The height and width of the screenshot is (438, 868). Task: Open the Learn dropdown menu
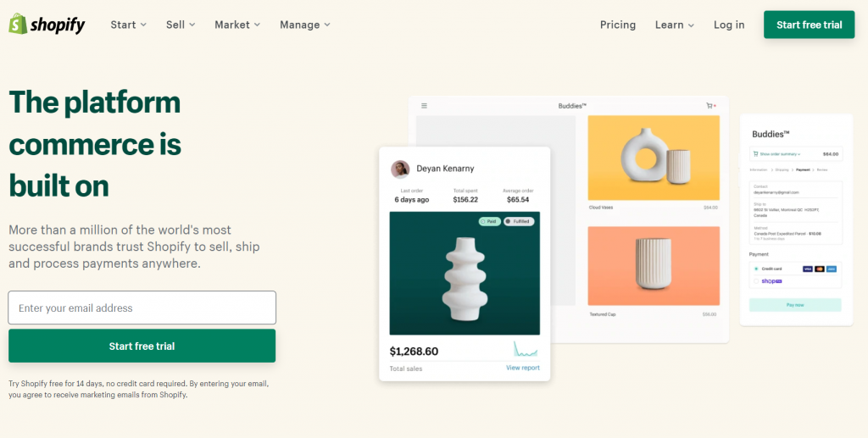(674, 25)
